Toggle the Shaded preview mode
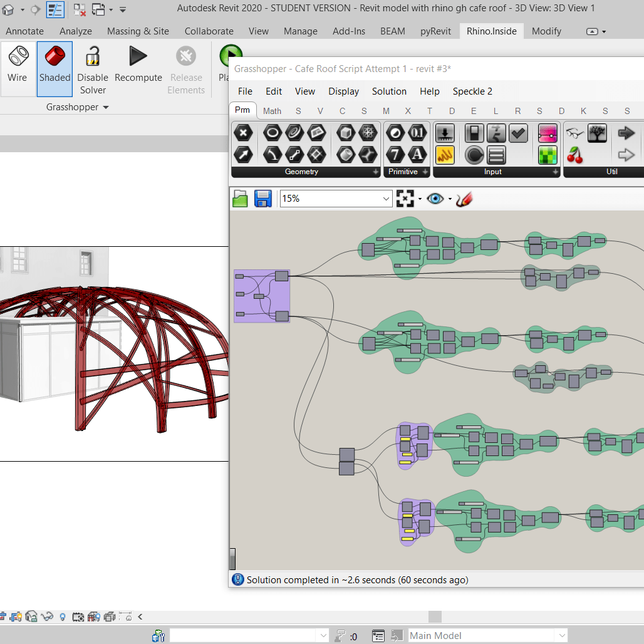 point(55,65)
